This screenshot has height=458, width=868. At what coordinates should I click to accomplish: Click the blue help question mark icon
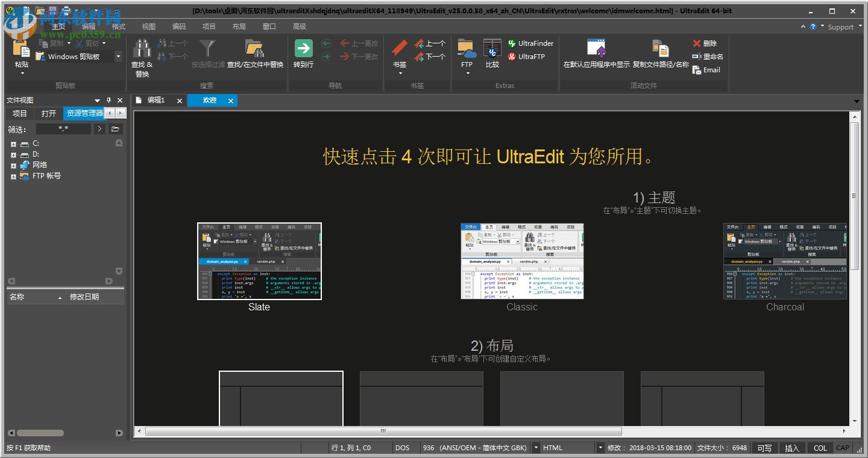tap(813, 27)
